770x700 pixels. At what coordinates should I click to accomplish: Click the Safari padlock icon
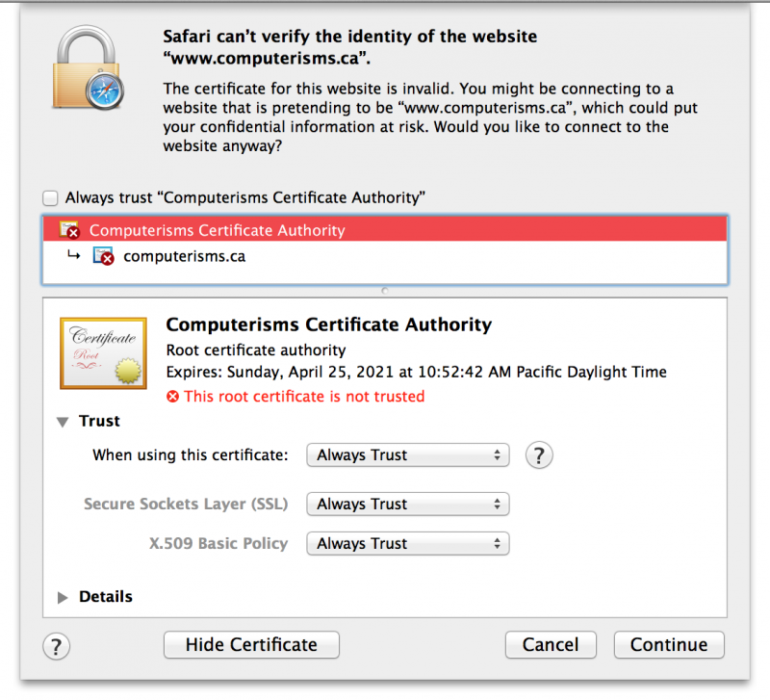pyautogui.click(x=88, y=67)
